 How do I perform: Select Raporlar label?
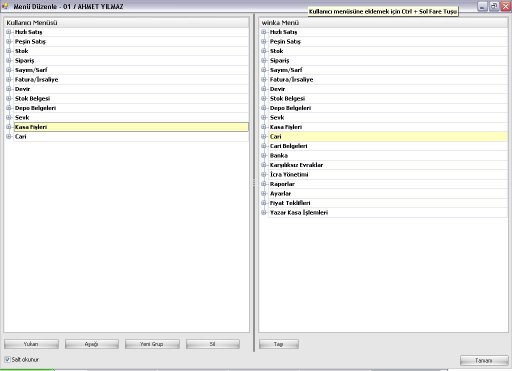coord(282,184)
